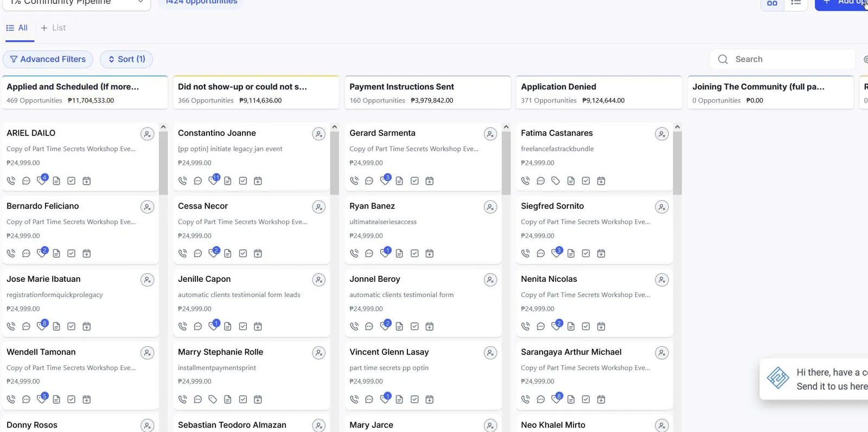
Task: Open conversation icon on ARIEL DAILO card
Action: [x=26, y=181]
